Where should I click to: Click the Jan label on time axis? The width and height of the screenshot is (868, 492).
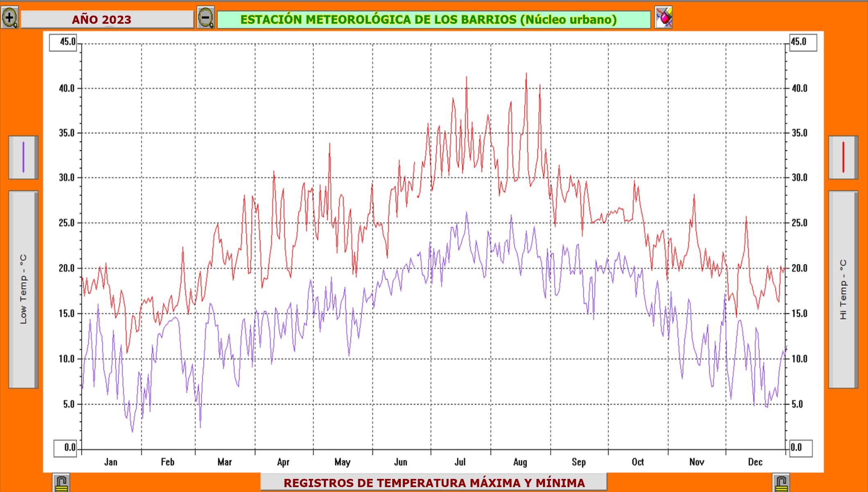111,462
